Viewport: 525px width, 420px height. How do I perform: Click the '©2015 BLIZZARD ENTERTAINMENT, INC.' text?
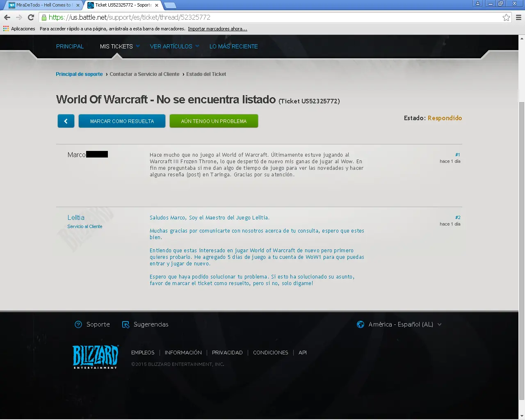pyautogui.click(x=178, y=364)
